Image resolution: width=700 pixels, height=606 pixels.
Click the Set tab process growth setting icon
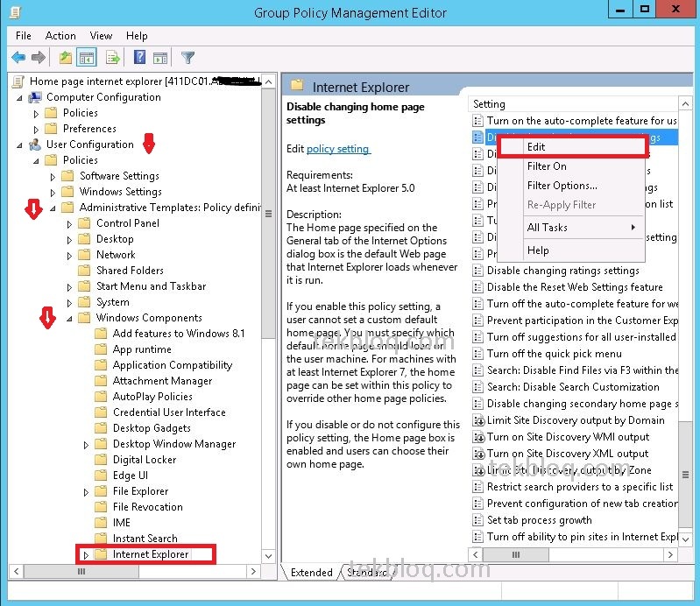tap(477, 520)
